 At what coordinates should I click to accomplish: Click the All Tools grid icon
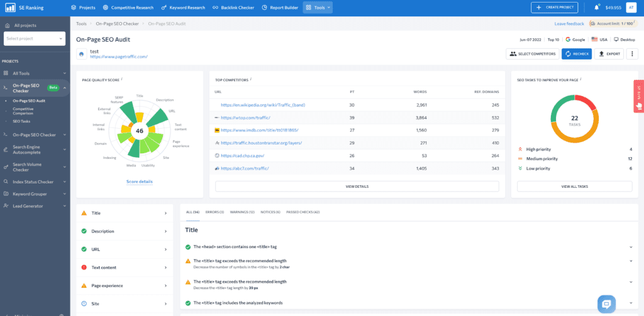tap(6, 74)
